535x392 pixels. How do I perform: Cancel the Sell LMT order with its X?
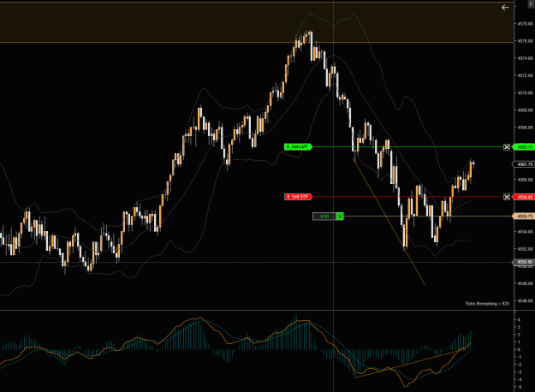click(x=507, y=147)
